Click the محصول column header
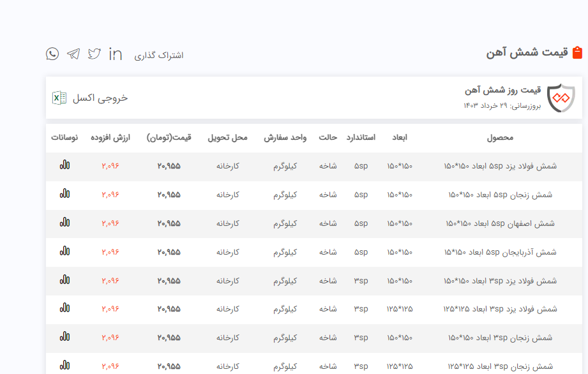Viewport: 588px width, 374px height. 500,137
